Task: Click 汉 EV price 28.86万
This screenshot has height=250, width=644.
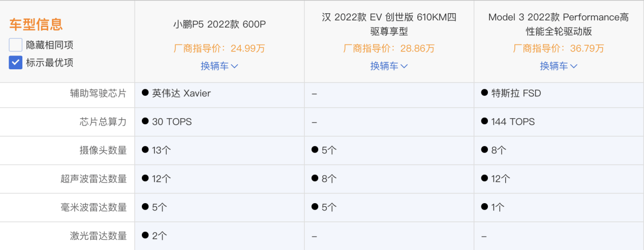Action: click(x=389, y=49)
